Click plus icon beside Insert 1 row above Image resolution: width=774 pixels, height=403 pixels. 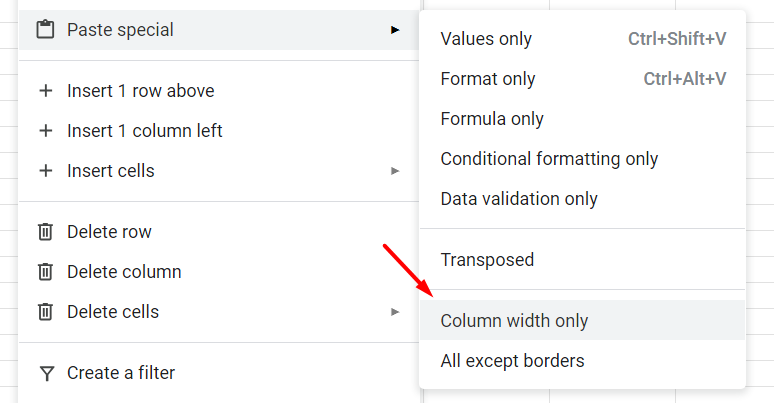coord(45,91)
